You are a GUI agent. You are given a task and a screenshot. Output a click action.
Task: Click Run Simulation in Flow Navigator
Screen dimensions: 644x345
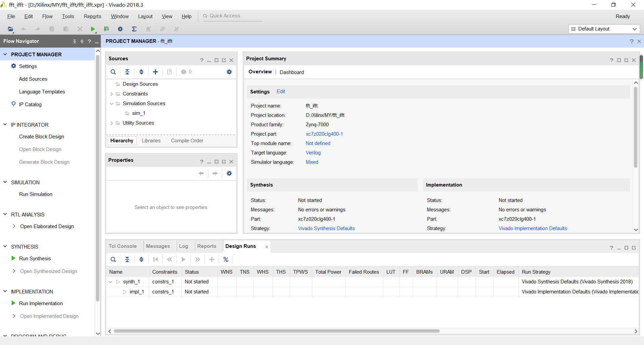tap(36, 194)
